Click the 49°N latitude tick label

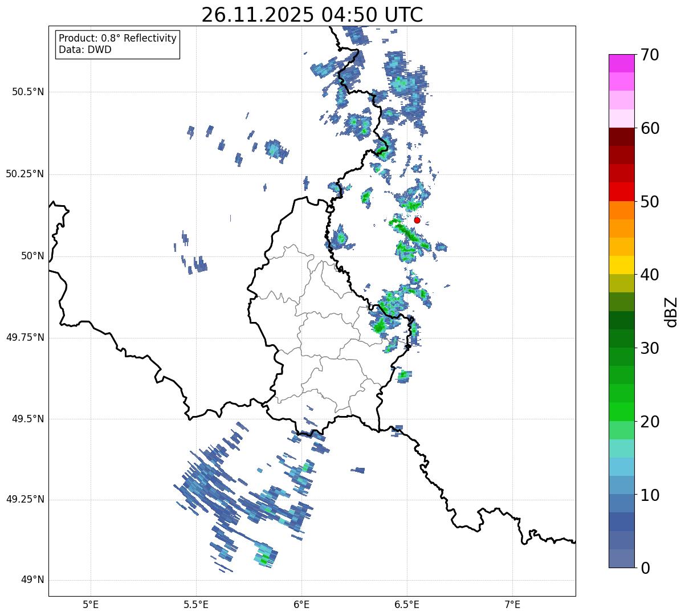(32, 580)
